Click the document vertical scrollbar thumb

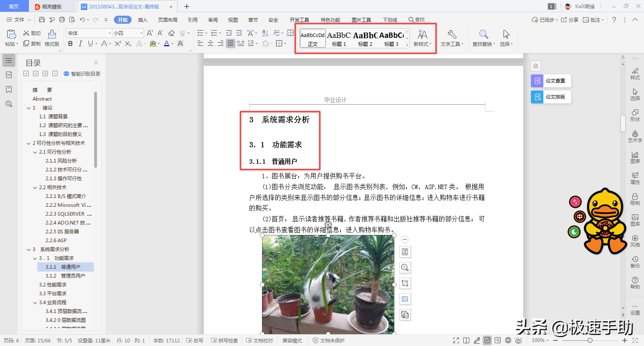pyautogui.click(x=623, y=124)
